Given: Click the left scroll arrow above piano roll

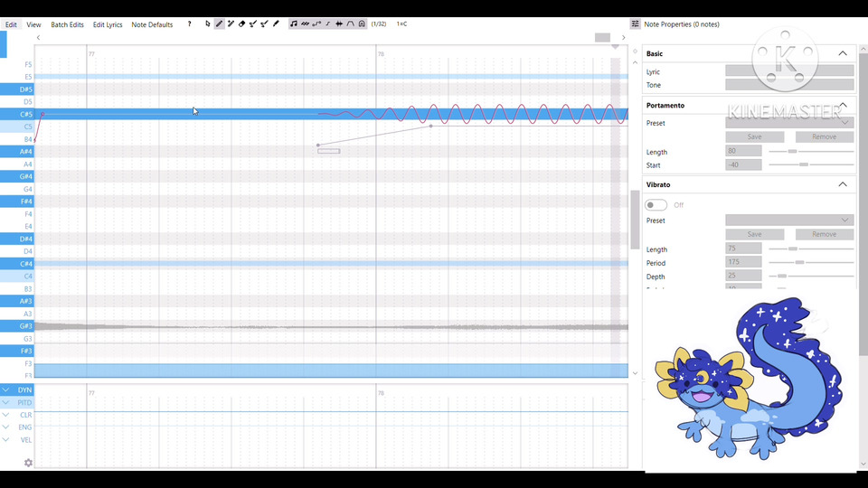Looking at the screenshot, I should pos(38,38).
